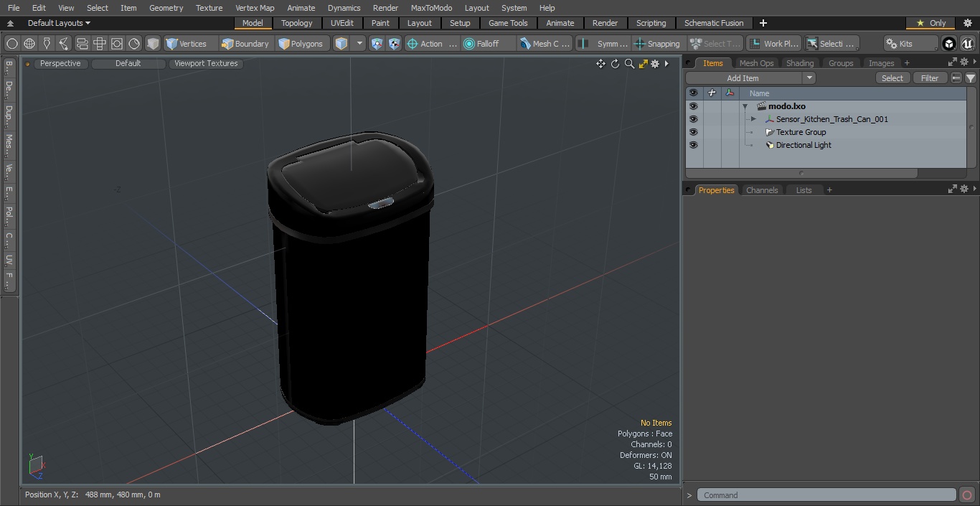Click the Command input field
This screenshot has width=980, height=506.
point(826,495)
